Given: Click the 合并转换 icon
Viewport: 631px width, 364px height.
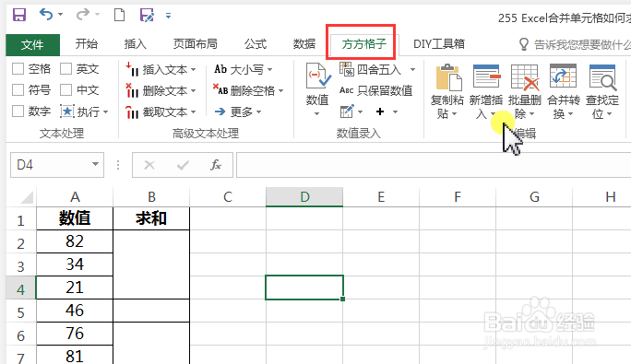Looking at the screenshot, I should click(564, 76).
